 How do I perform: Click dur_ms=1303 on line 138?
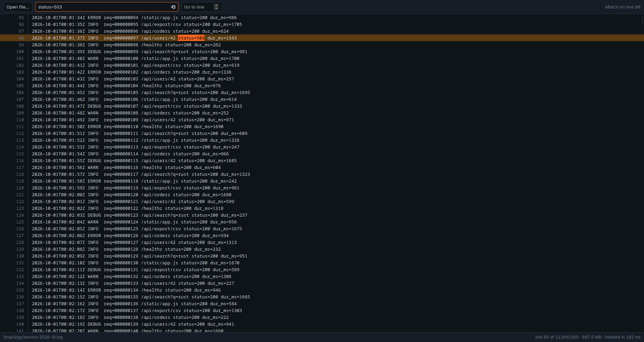coord(227,311)
